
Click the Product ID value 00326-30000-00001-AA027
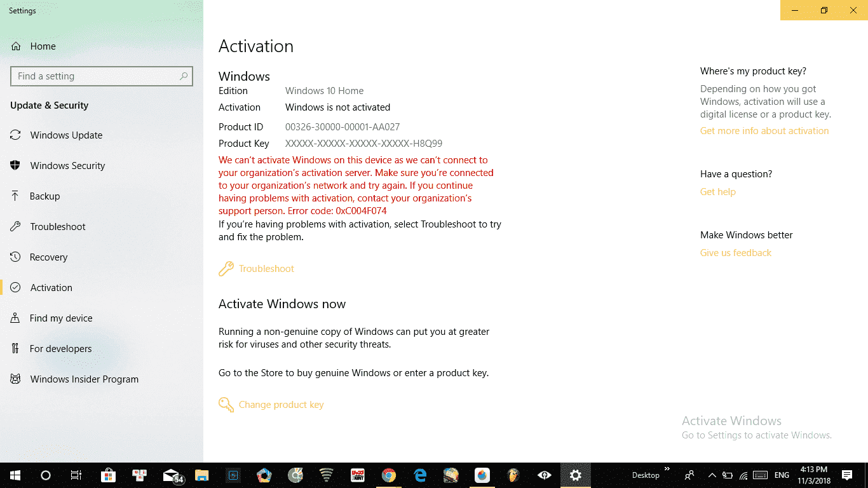coord(342,127)
